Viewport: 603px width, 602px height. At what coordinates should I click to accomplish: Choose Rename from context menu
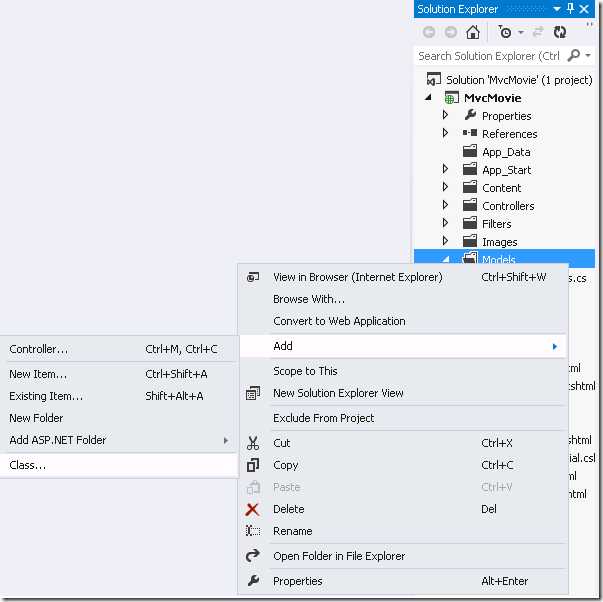(x=403, y=531)
